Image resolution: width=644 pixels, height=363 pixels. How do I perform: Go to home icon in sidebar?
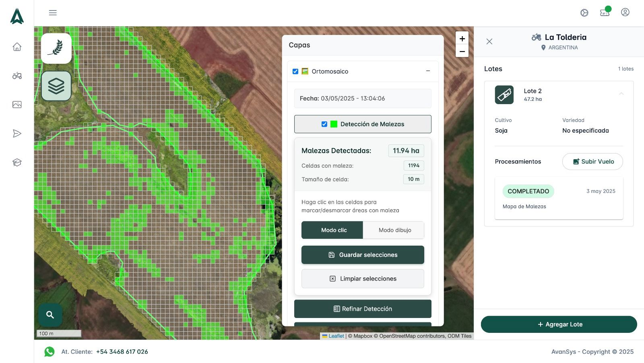[17, 47]
